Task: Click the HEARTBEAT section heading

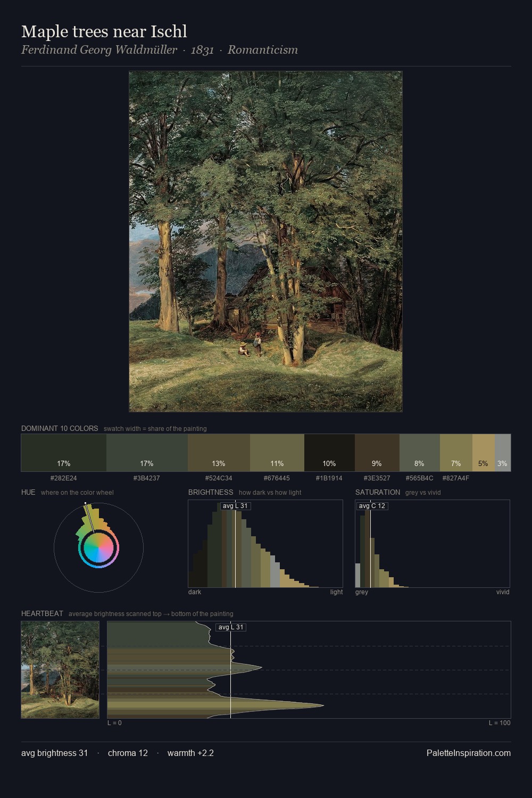Action: pyautogui.click(x=42, y=613)
